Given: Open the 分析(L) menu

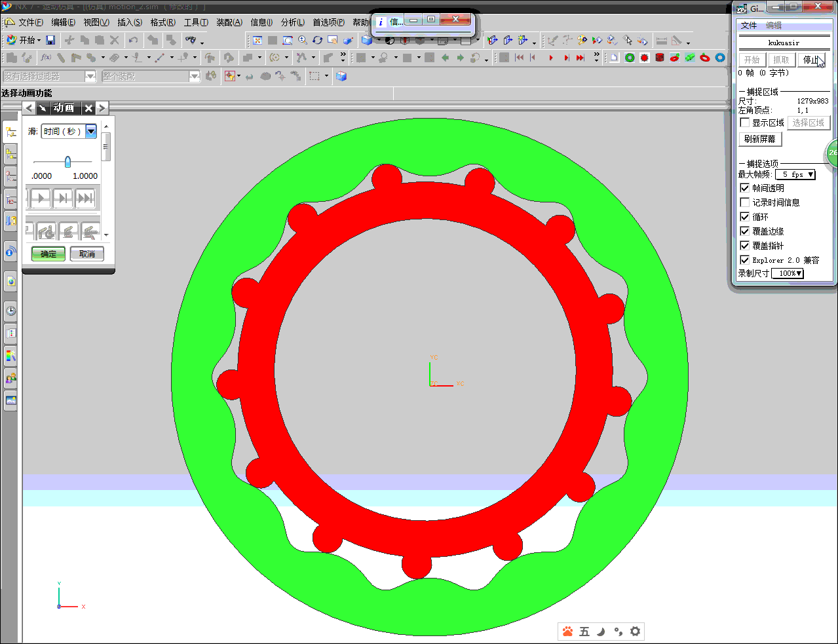Looking at the screenshot, I should click(x=293, y=22).
